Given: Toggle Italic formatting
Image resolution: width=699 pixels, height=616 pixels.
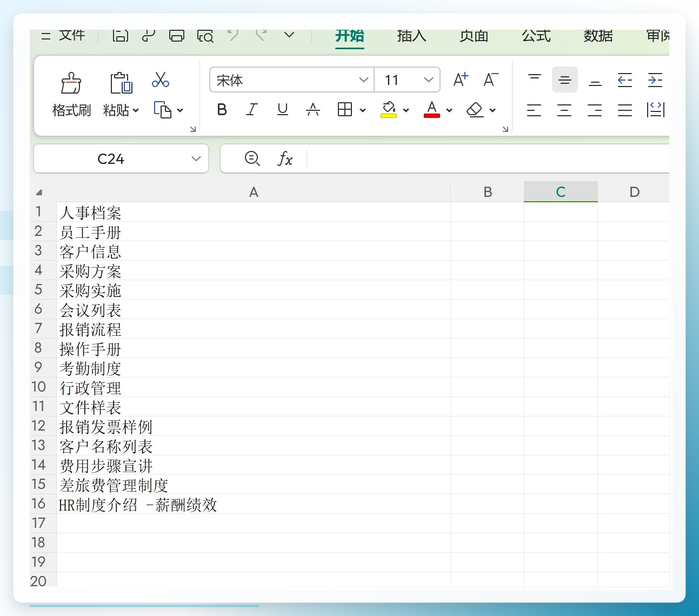Looking at the screenshot, I should pos(252,110).
